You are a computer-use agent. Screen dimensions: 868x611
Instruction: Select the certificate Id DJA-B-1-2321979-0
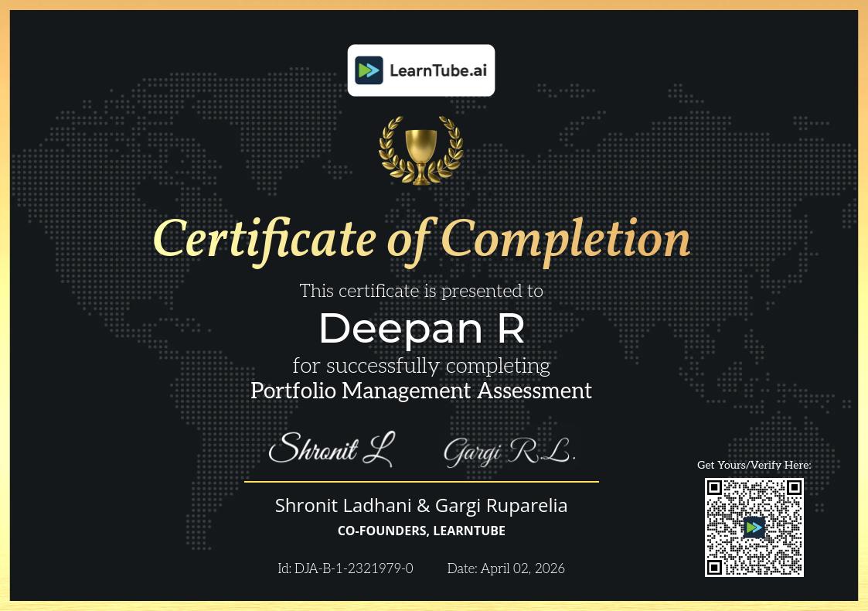tap(345, 568)
